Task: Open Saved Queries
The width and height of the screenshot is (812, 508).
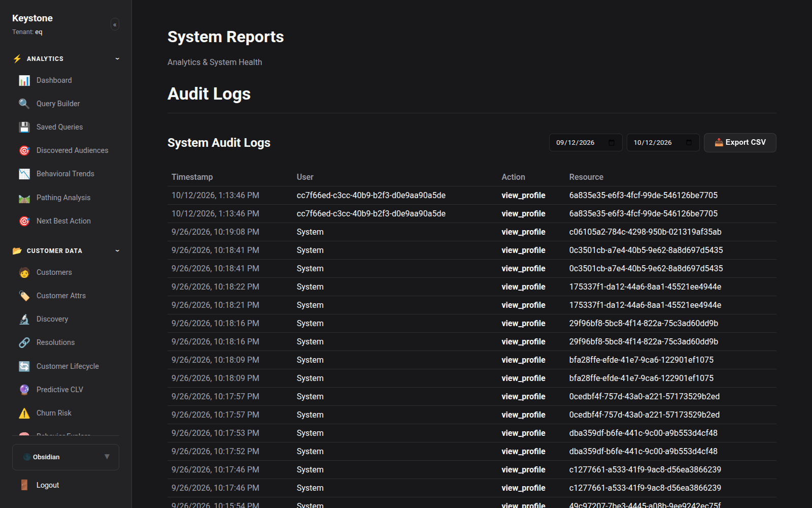Action: point(59,127)
